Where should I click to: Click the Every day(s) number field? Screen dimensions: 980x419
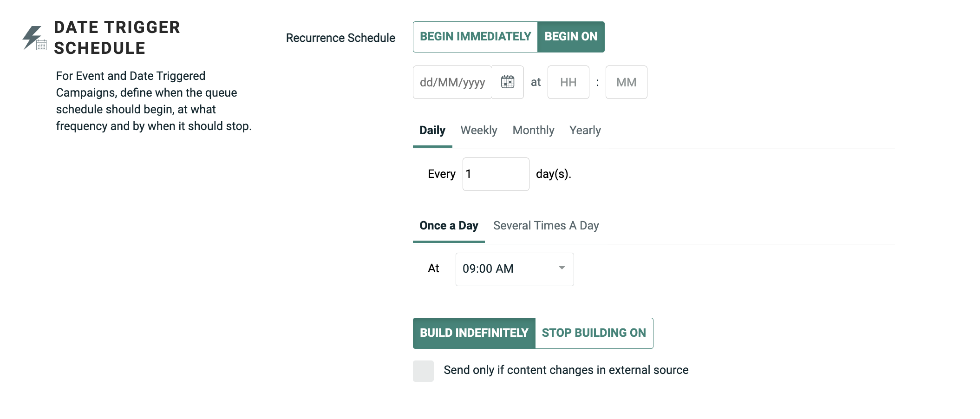point(496,174)
